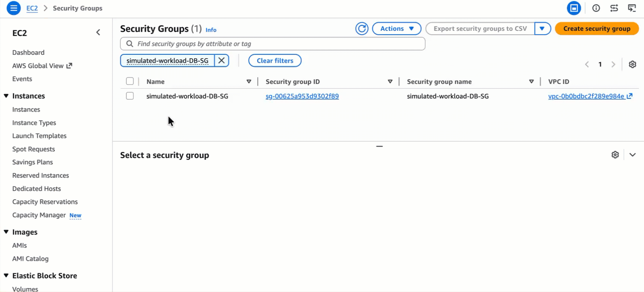The image size is (644, 292).
Task: Click the Name cell simulated-workload-DB-SG
Action: coord(187,96)
